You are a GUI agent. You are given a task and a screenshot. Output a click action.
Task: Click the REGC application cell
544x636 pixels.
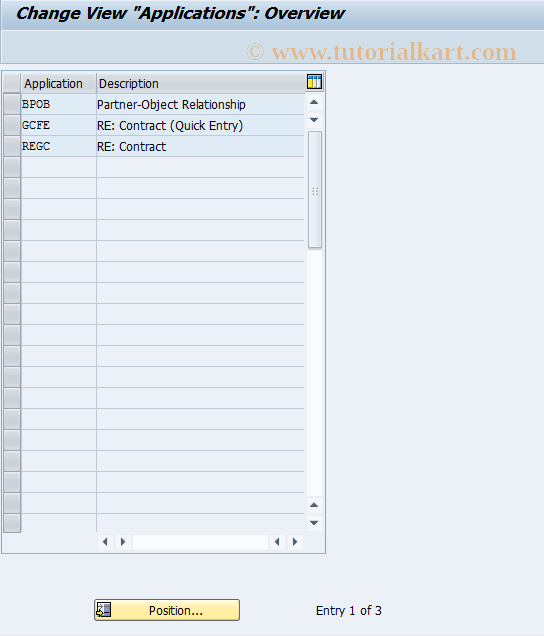click(x=58, y=146)
